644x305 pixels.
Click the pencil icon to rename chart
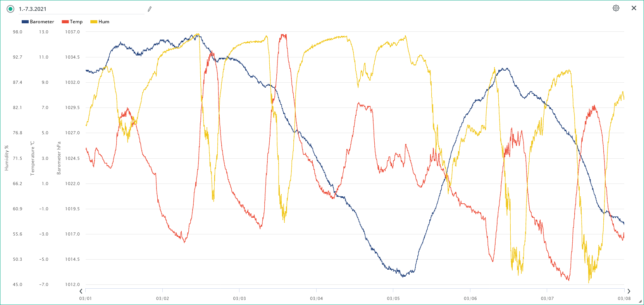pos(150,9)
